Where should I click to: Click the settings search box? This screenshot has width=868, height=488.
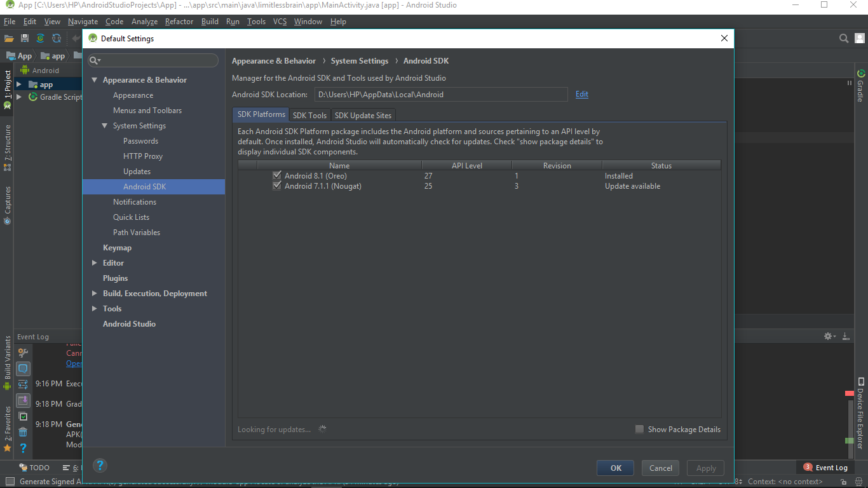(x=153, y=60)
